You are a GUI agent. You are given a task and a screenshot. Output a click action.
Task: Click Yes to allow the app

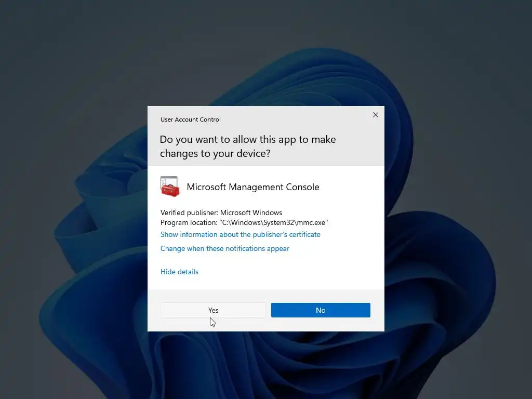click(x=213, y=310)
